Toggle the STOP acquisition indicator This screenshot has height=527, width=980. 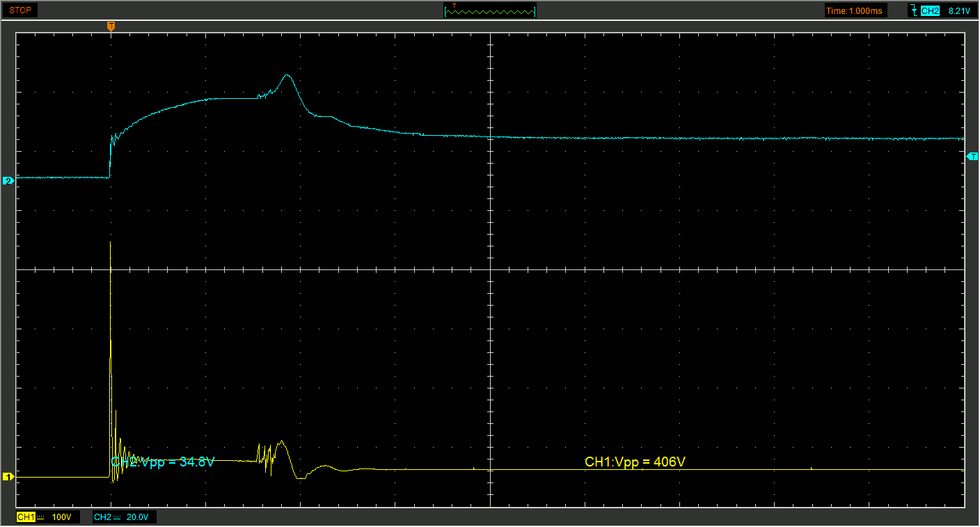coord(20,10)
